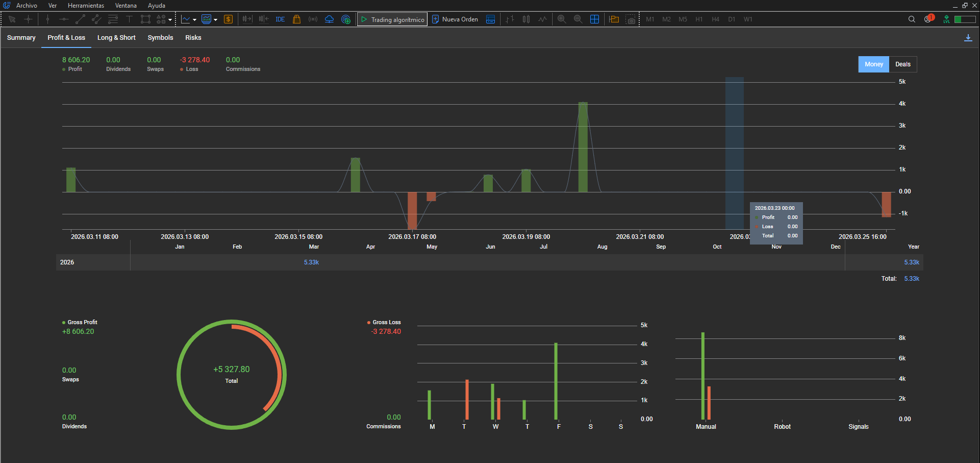Open the MetaEditor IDE icon
This screenshot has width=980, height=463.
click(x=280, y=19)
